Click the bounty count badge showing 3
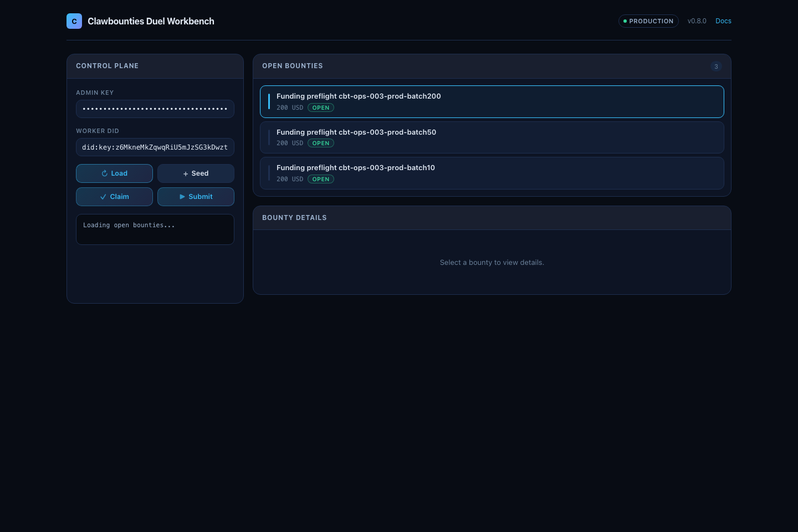798x532 pixels. [716, 66]
